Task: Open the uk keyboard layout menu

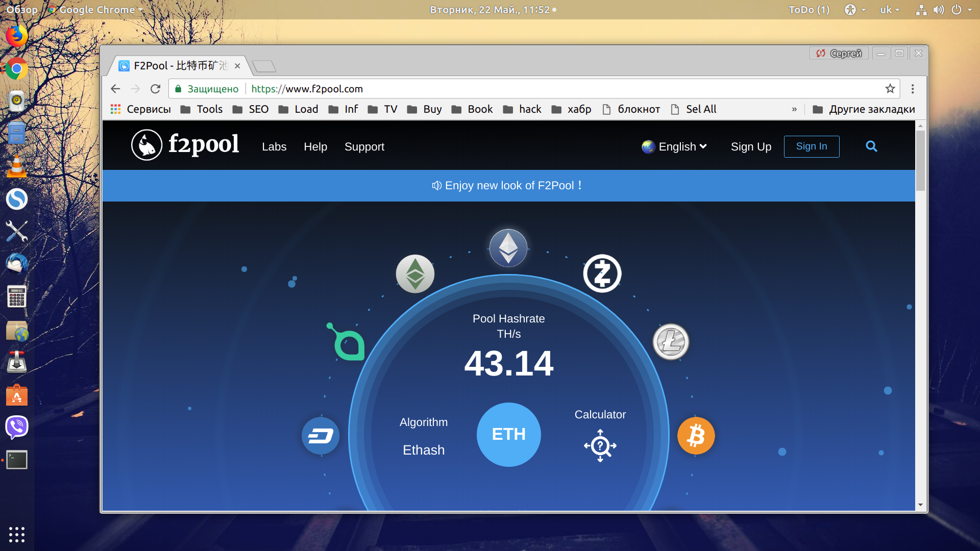Action: 890,10
